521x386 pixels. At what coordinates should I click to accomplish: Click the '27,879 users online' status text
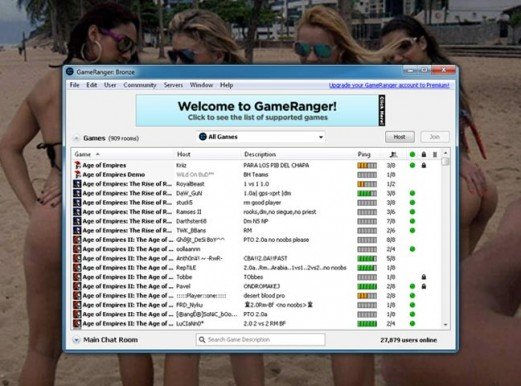tap(408, 340)
